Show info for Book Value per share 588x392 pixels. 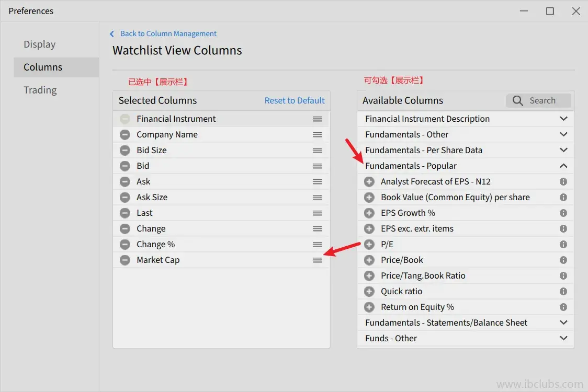[563, 197]
